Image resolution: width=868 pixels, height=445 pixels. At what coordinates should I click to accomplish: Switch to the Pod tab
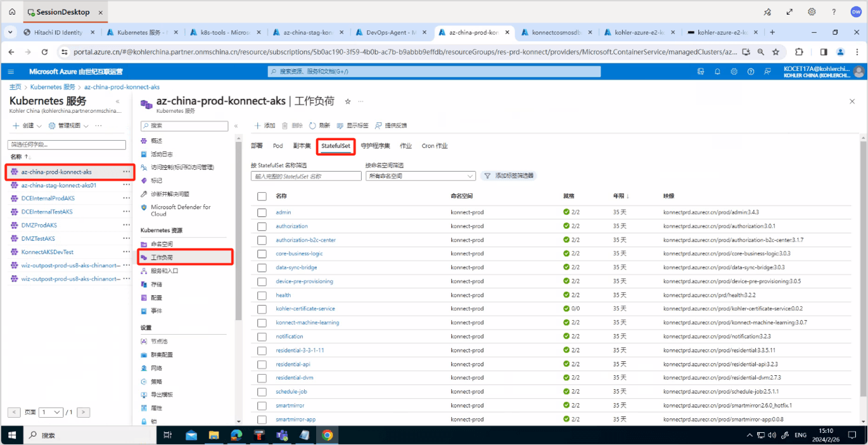pyautogui.click(x=278, y=146)
